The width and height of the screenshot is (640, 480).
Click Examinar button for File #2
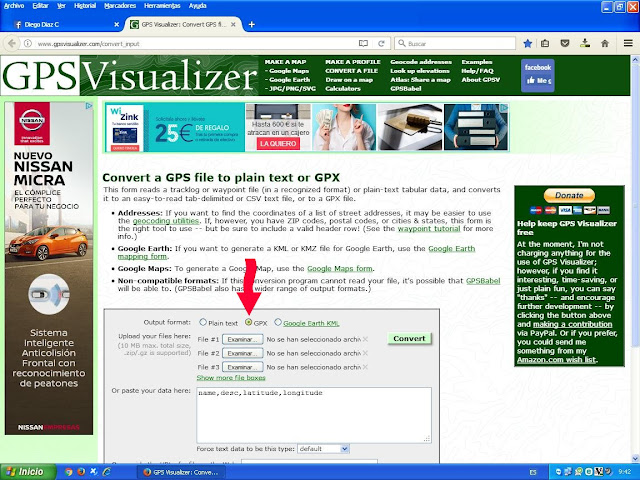pyautogui.click(x=242, y=353)
